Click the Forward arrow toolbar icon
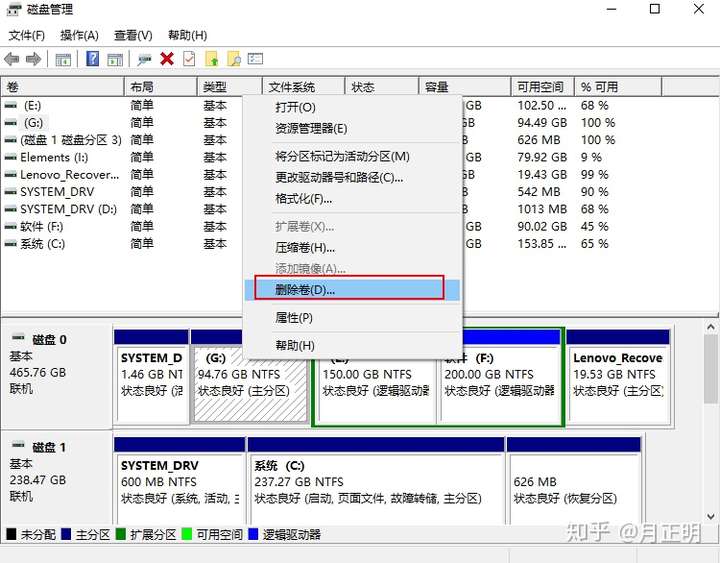The height and width of the screenshot is (563, 720). point(34,59)
